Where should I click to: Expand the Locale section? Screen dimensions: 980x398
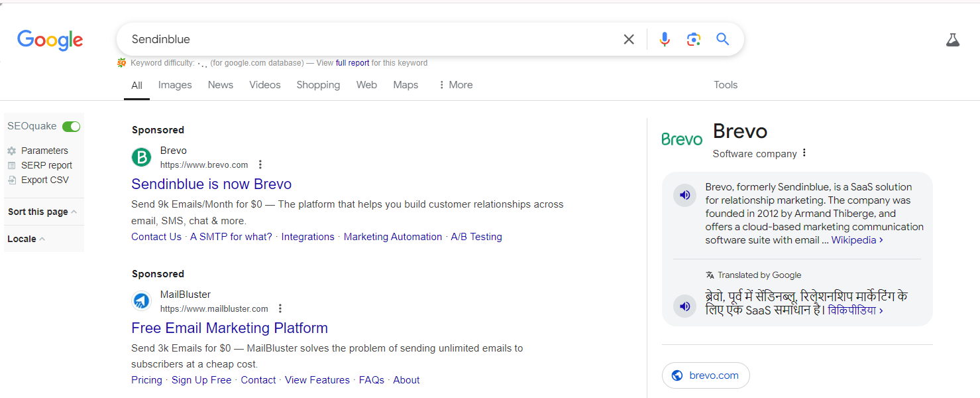[27, 239]
